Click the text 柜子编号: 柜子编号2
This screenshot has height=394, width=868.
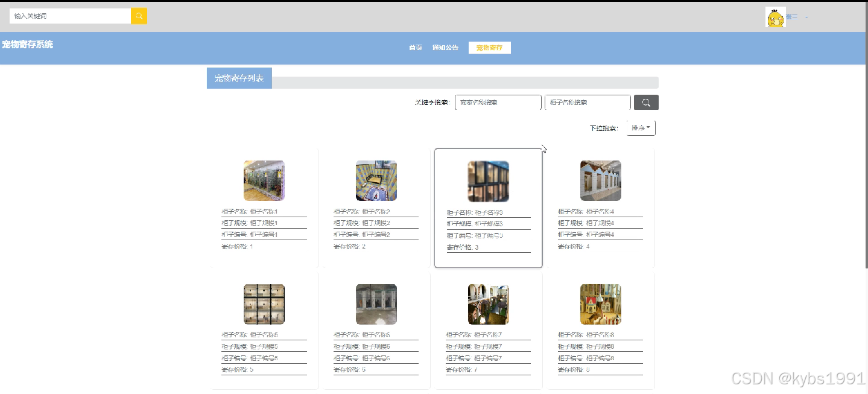(362, 235)
